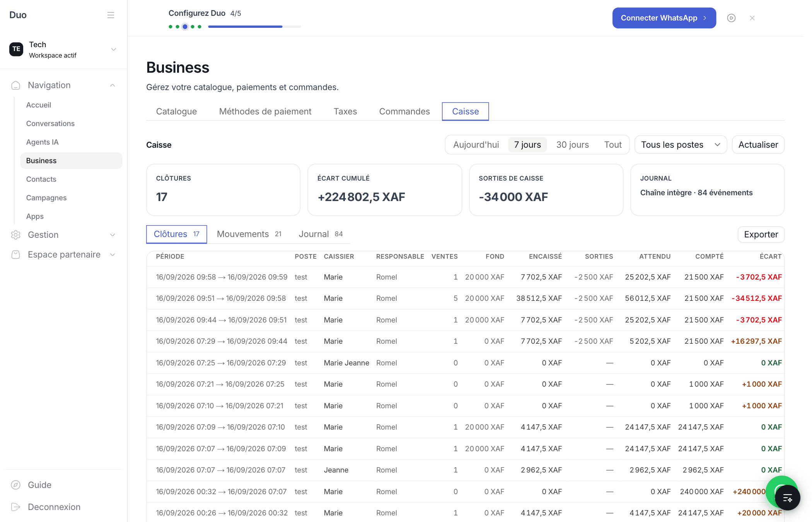Select the Clôtures 17 sub-tab
This screenshot has width=812, height=522.
(176, 234)
